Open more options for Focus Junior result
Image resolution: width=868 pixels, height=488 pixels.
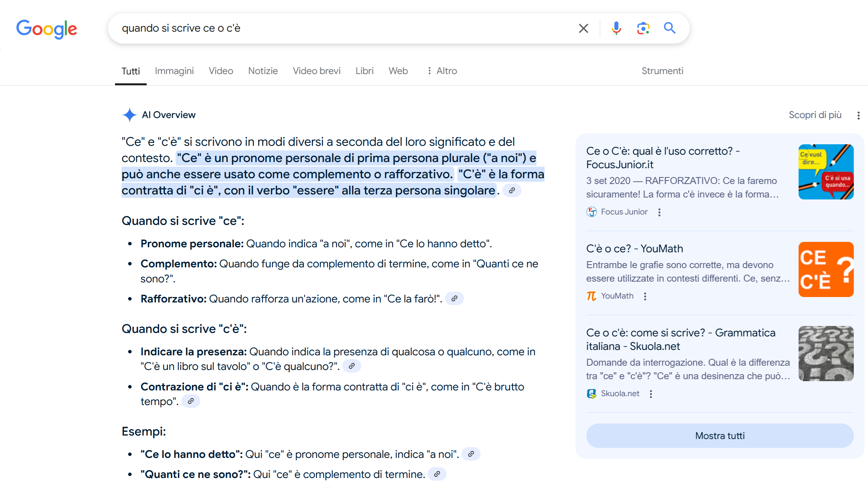click(x=660, y=212)
